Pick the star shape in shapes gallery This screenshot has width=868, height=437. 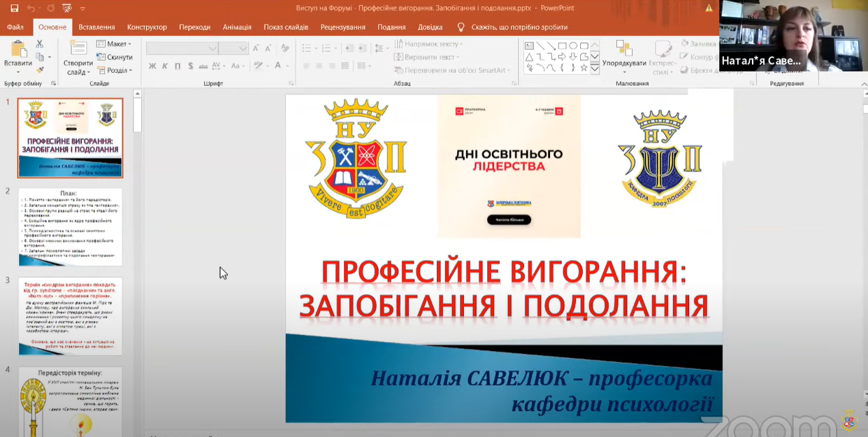584,68
